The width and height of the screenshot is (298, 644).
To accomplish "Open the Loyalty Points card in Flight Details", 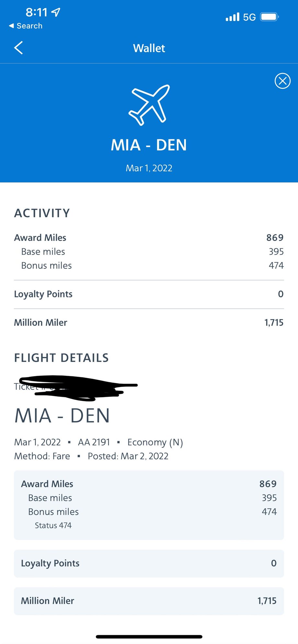I will click(x=149, y=563).
